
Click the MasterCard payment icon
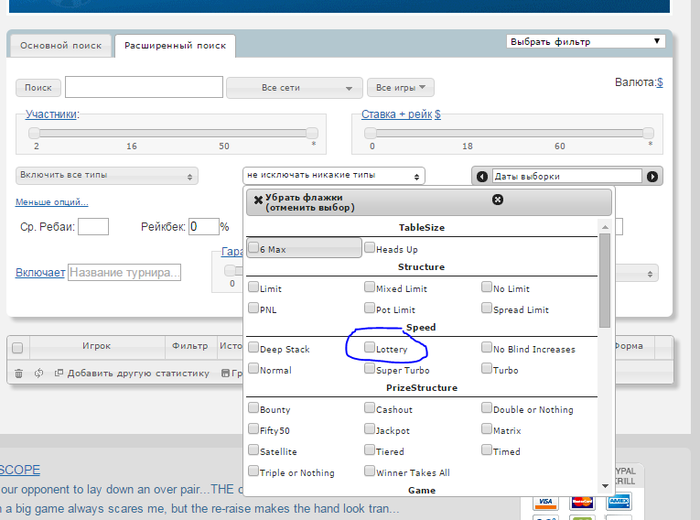582,502
